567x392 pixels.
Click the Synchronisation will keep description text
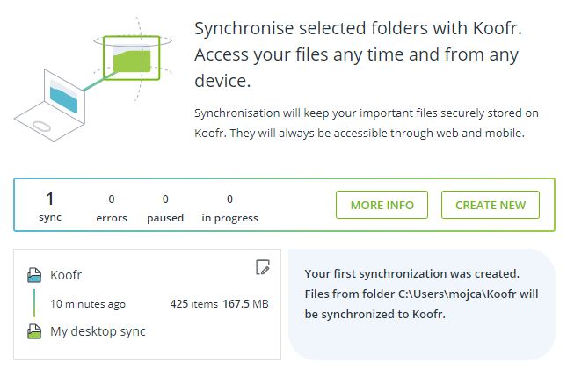coord(367,123)
